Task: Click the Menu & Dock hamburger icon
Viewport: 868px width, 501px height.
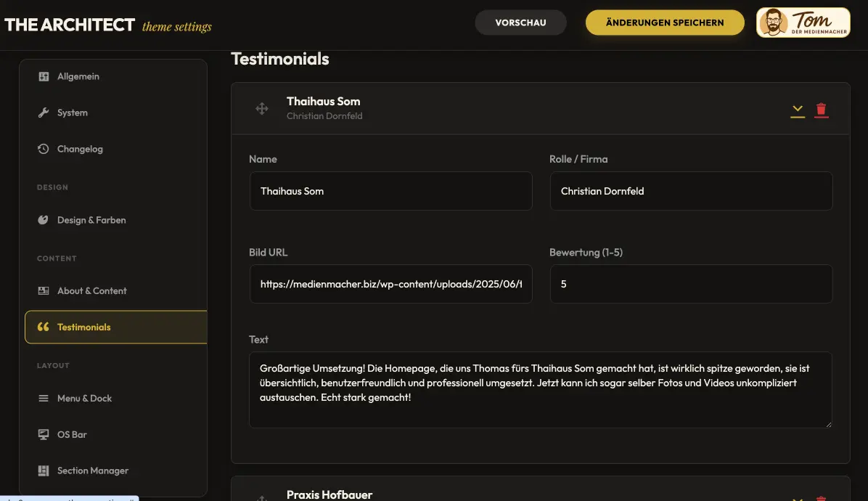Action: [x=43, y=398]
